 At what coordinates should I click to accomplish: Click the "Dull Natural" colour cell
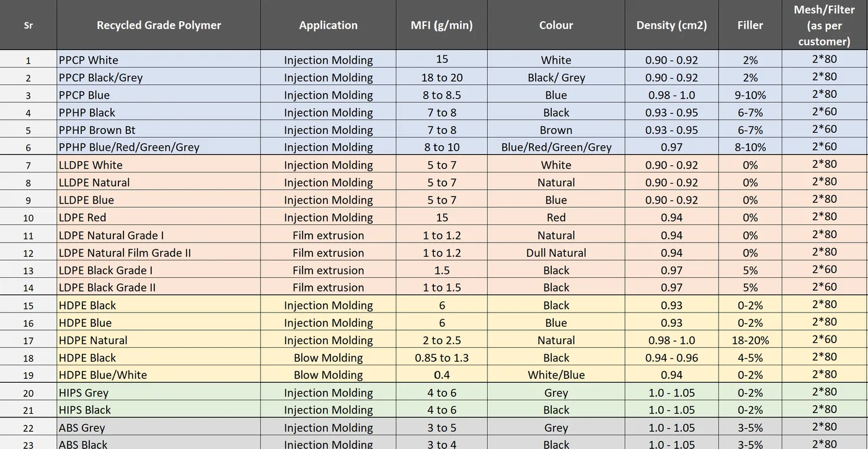tap(556, 252)
